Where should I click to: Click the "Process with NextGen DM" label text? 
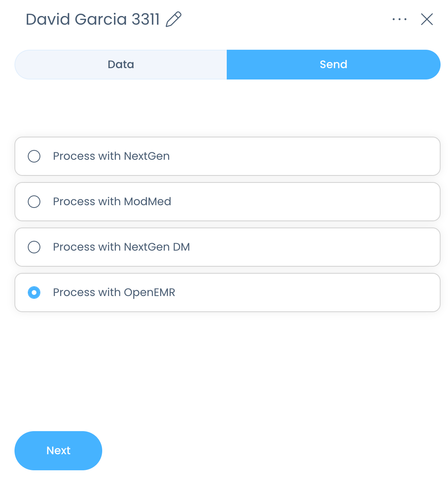coord(121,247)
